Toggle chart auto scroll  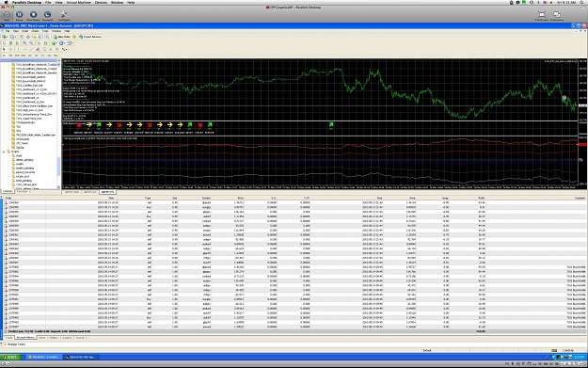coord(39,43)
